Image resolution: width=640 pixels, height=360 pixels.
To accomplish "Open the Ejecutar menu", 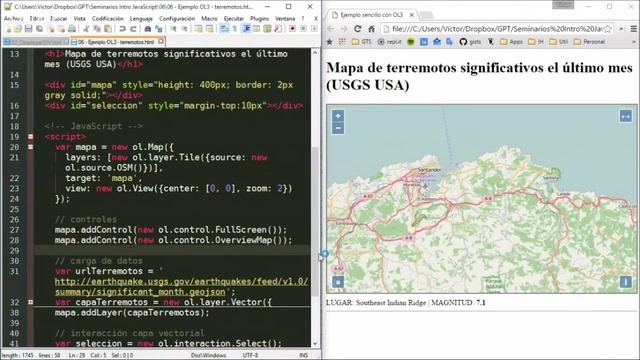I will click(233, 19).
